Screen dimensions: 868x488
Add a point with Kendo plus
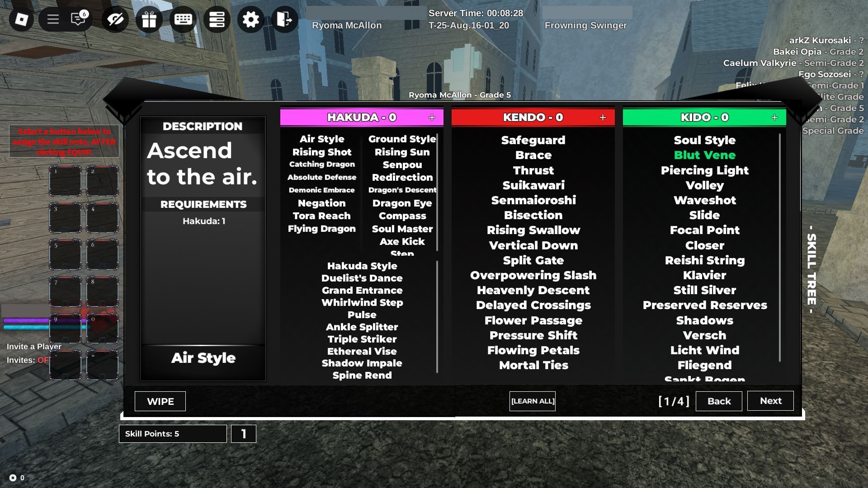point(603,117)
